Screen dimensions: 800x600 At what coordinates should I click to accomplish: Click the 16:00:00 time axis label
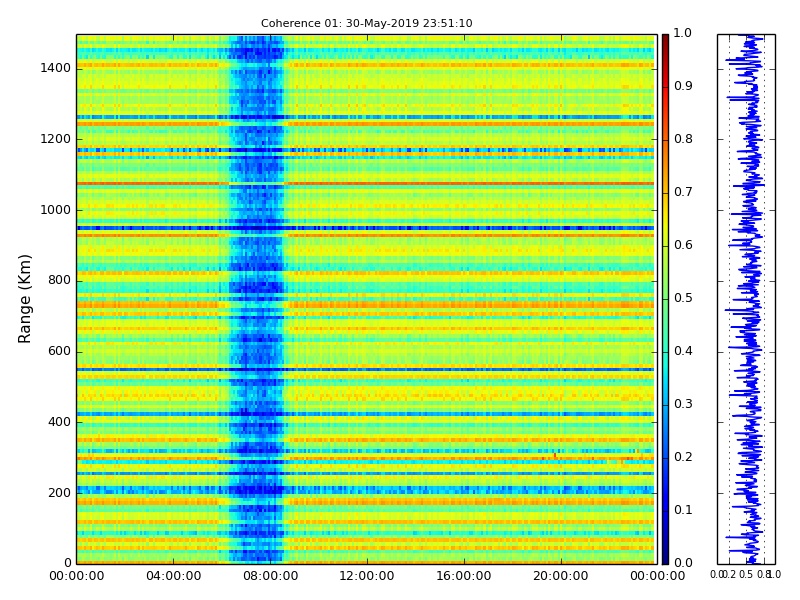[464, 576]
